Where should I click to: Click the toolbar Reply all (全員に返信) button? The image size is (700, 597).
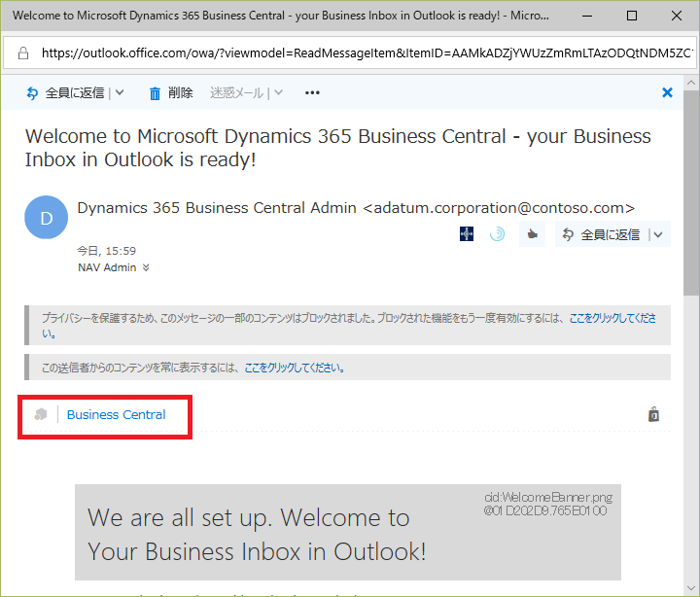coord(65,93)
